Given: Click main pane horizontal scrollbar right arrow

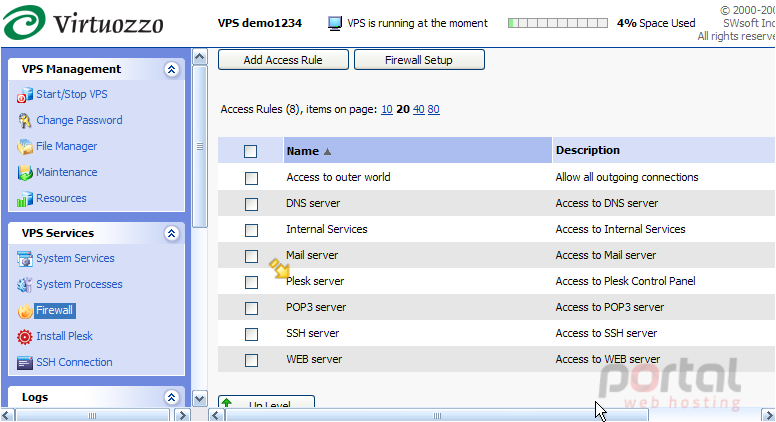Looking at the screenshot, I should [x=769, y=415].
